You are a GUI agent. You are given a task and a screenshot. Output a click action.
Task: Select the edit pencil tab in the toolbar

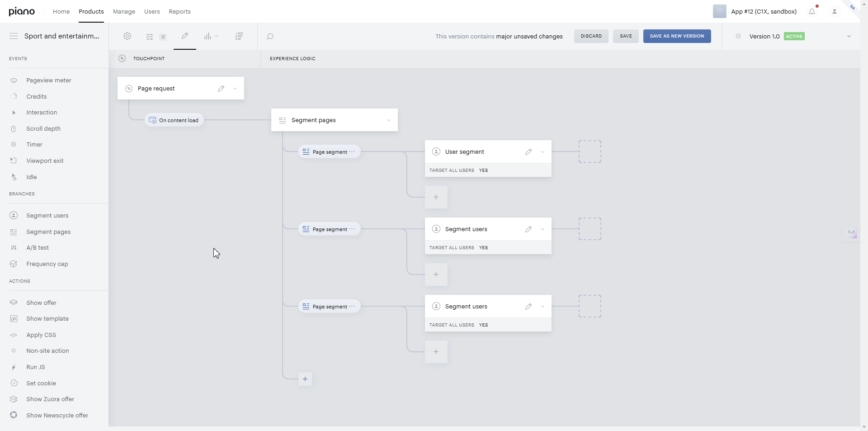[x=185, y=36]
